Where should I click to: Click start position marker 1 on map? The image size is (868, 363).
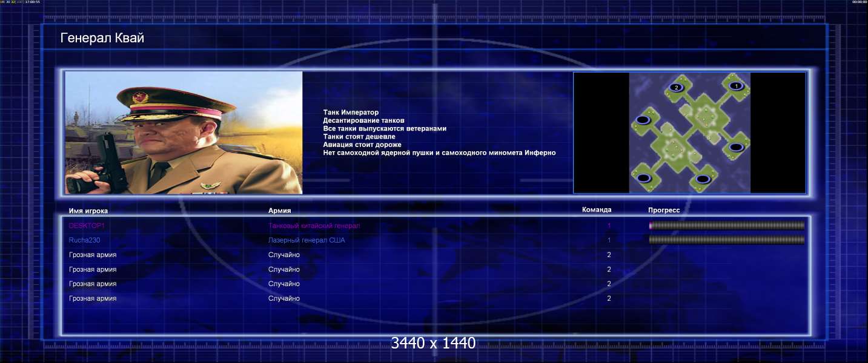(735, 86)
